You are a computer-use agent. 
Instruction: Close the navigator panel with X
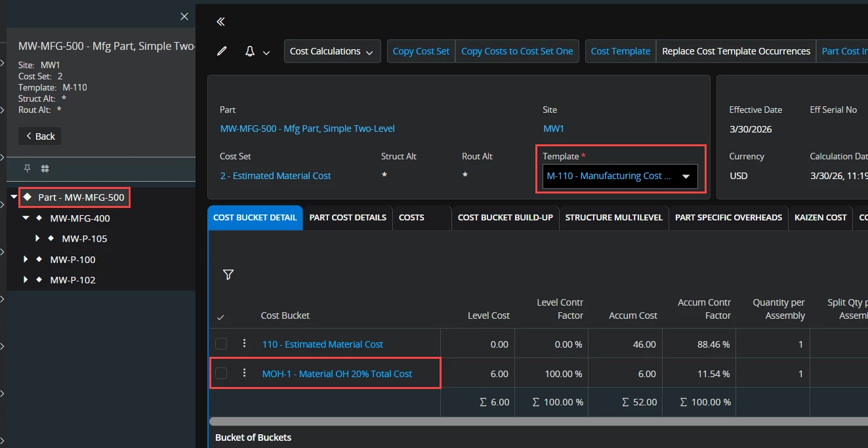point(184,16)
